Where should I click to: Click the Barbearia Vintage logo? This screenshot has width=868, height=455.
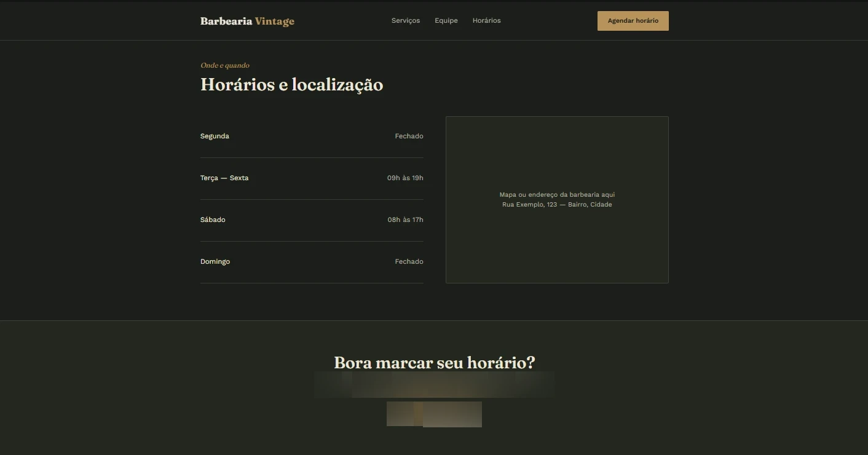[x=247, y=21]
